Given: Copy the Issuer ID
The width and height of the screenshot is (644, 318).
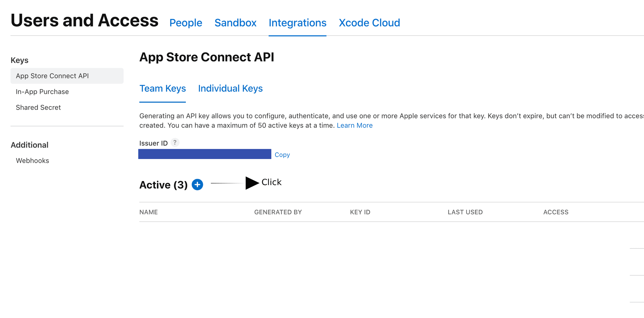Looking at the screenshot, I should click(x=282, y=155).
